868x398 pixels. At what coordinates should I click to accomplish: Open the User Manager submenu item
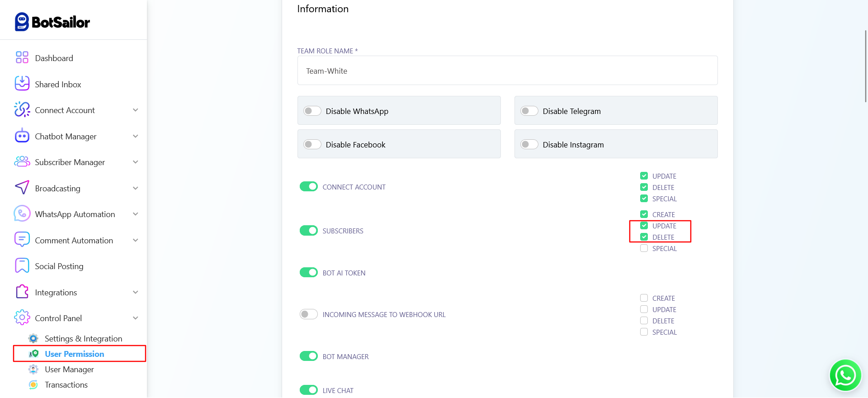tap(69, 370)
